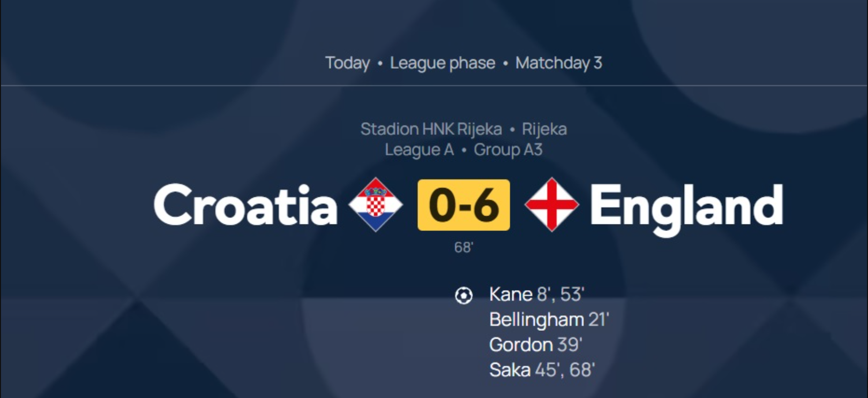Click Kane in the scorers list
868x398 pixels.
(x=511, y=294)
